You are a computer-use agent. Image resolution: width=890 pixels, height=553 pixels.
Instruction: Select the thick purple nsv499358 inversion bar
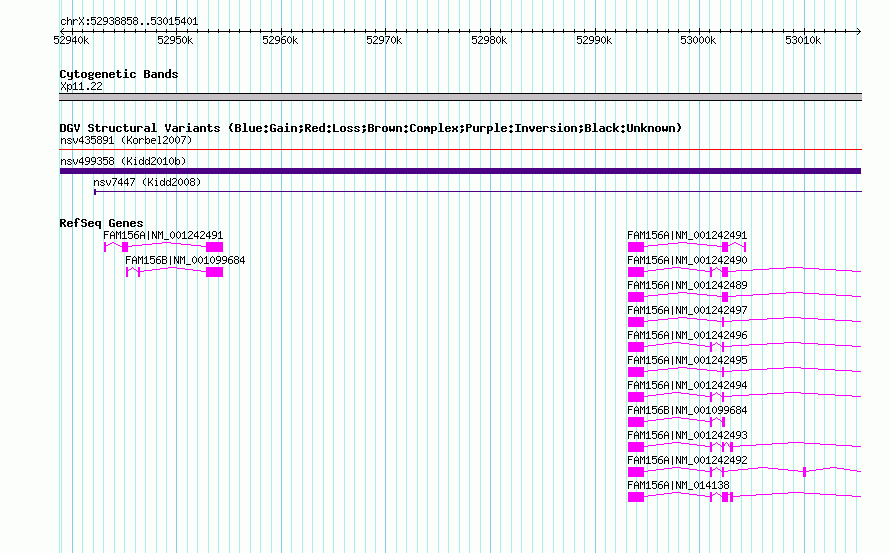[460, 171]
